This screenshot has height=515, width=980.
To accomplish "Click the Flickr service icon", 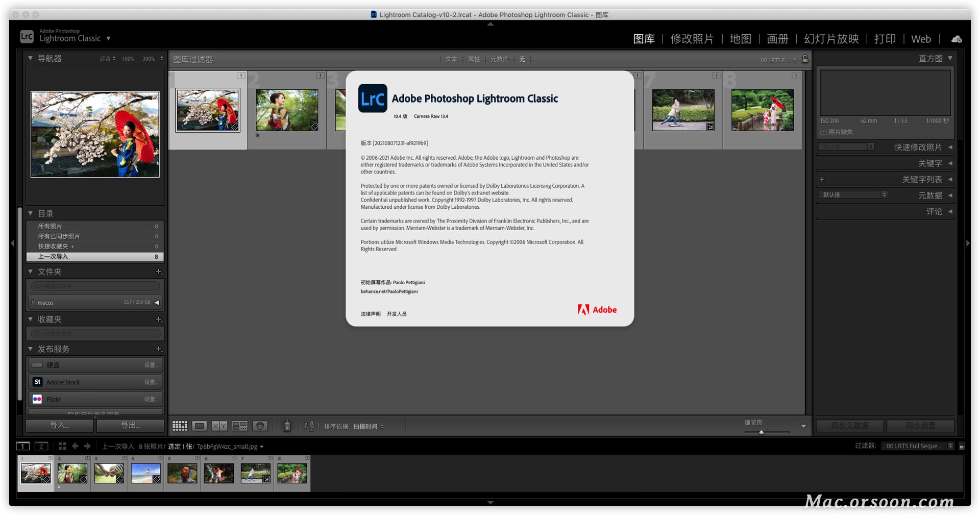I will click(37, 399).
